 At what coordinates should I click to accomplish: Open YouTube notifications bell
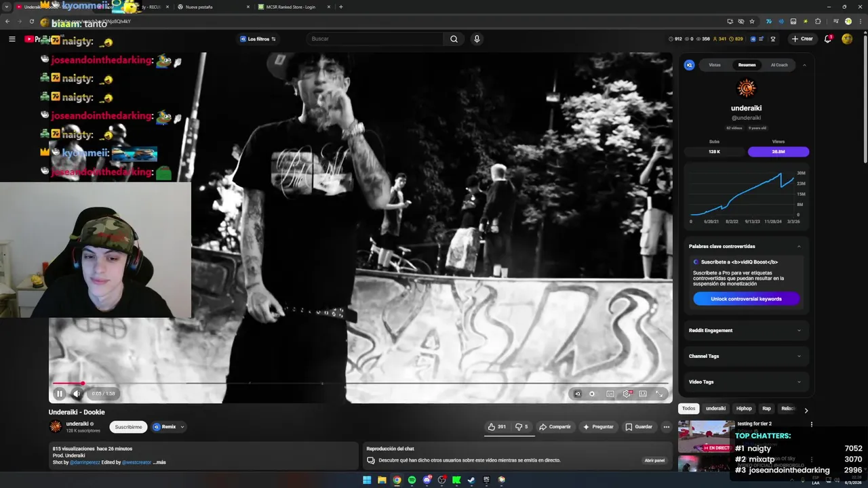828,39
